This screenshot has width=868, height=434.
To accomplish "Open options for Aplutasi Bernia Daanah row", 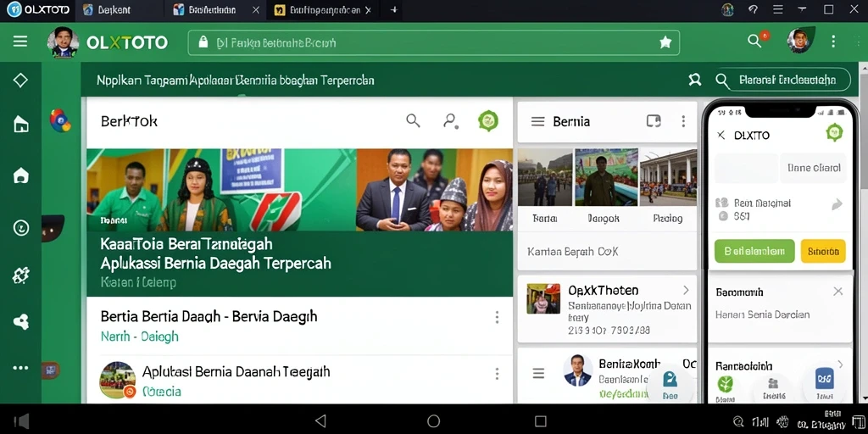I will [x=497, y=374].
